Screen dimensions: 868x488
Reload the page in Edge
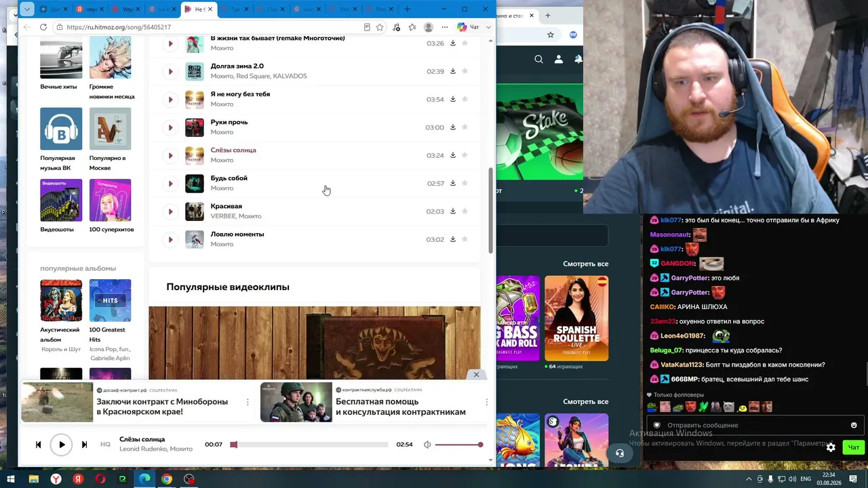point(43,27)
